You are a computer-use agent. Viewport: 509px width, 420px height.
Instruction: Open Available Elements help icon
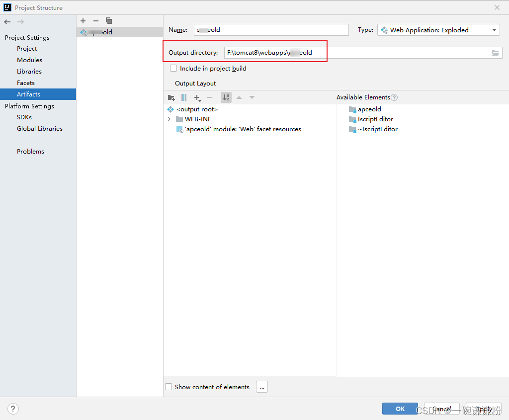pyautogui.click(x=394, y=97)
